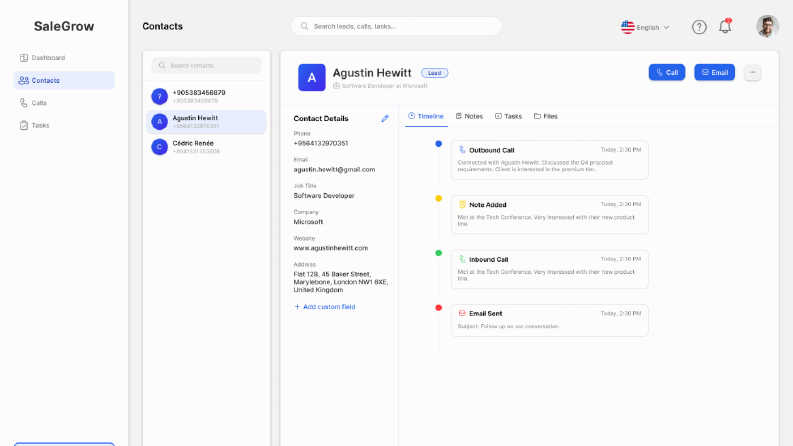
Task: Switch to the Notes tab
Action: point(469,116)
